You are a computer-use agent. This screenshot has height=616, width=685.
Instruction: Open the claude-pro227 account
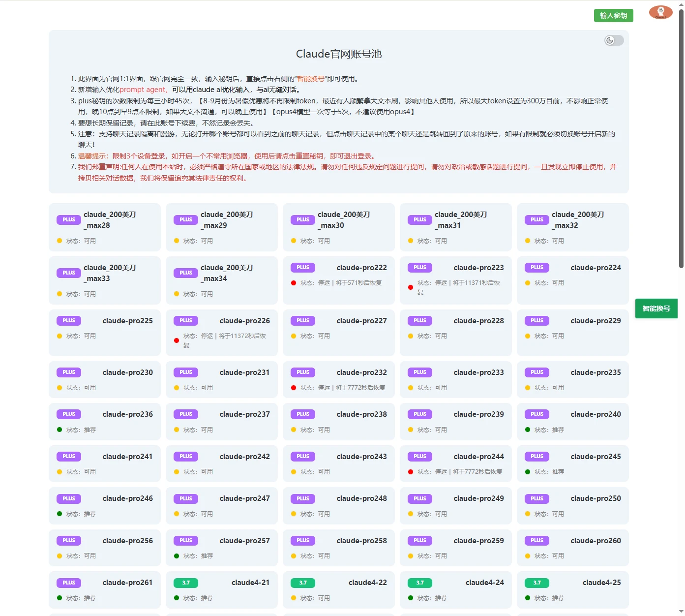click(x=339, y=333)
